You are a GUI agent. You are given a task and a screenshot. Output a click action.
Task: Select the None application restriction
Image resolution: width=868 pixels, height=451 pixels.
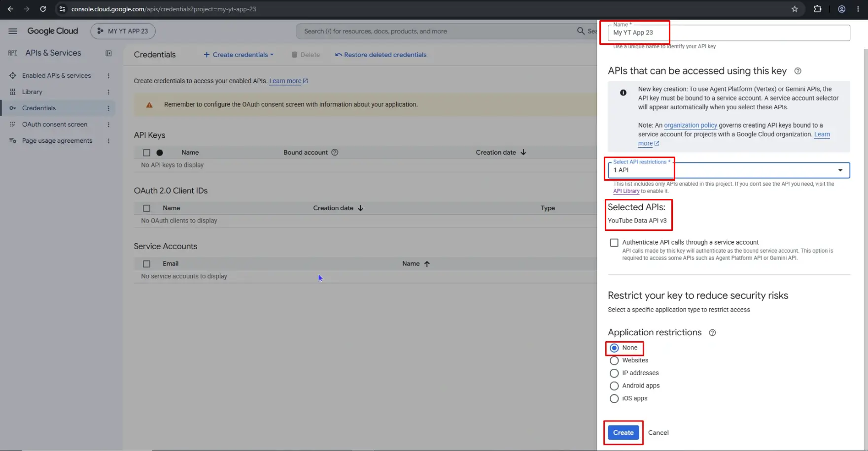point(614,348)
